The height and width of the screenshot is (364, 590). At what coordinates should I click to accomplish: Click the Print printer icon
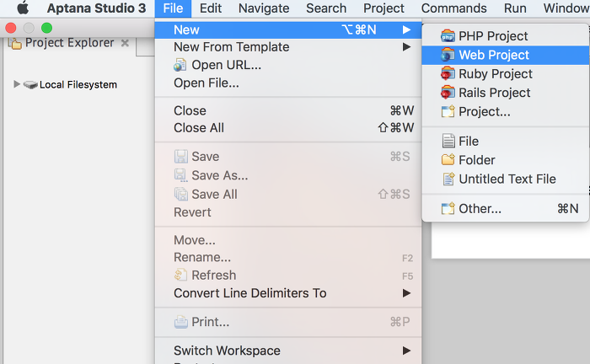tap(181, 322)
